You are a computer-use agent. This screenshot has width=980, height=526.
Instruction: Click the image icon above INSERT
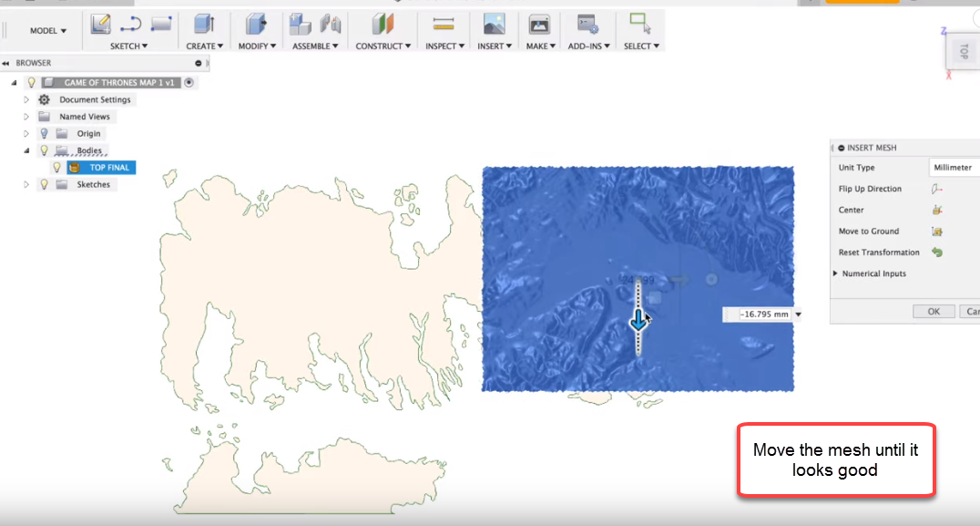pos(494,25)
